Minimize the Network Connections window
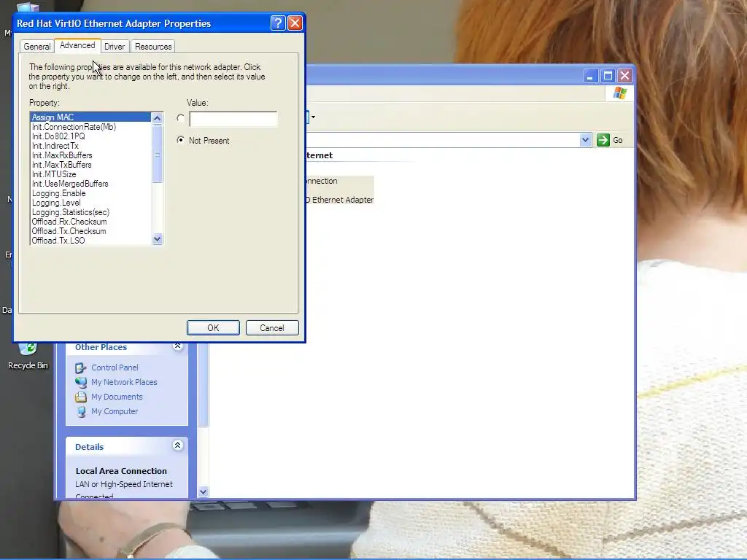 590,75
